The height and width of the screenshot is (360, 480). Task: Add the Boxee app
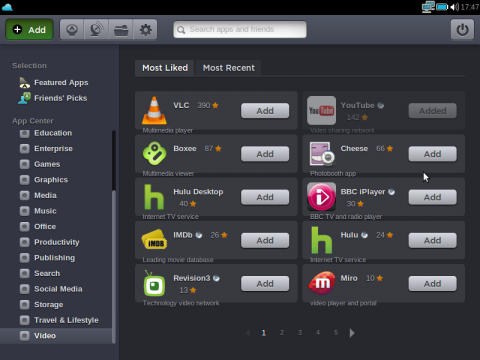[265, 154]
